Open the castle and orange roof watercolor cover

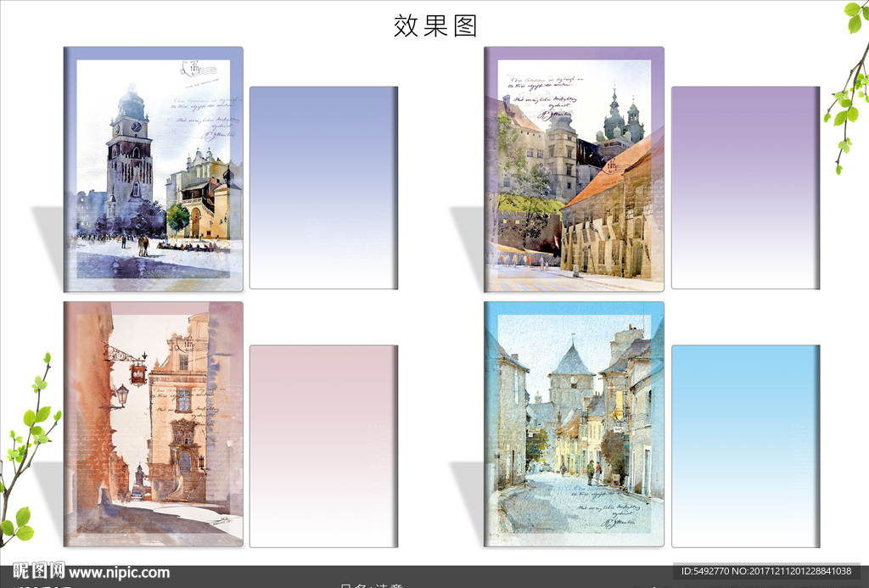575,169
